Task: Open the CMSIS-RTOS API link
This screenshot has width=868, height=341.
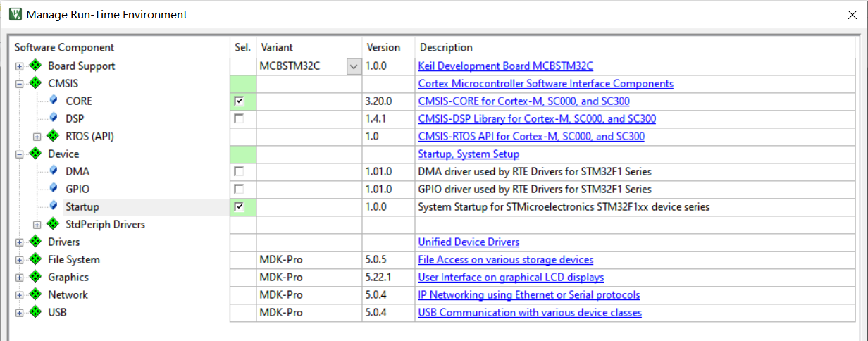Action: coord(531,137)
